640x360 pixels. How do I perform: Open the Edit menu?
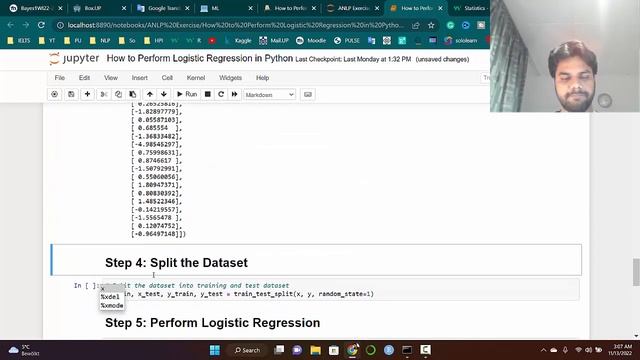pos(84,78)
